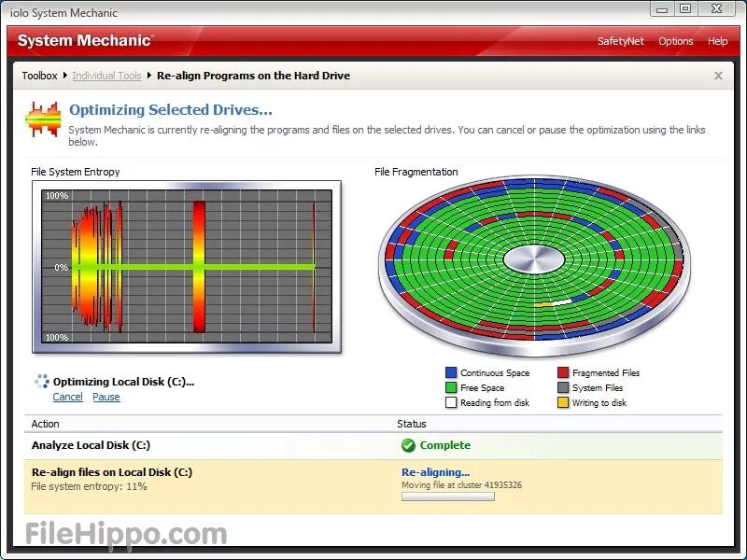Image resolution: width=747 pixels, height=560 pixels.
Task: Select the Analyze Local Disk (C:) row
Action: 373,446
